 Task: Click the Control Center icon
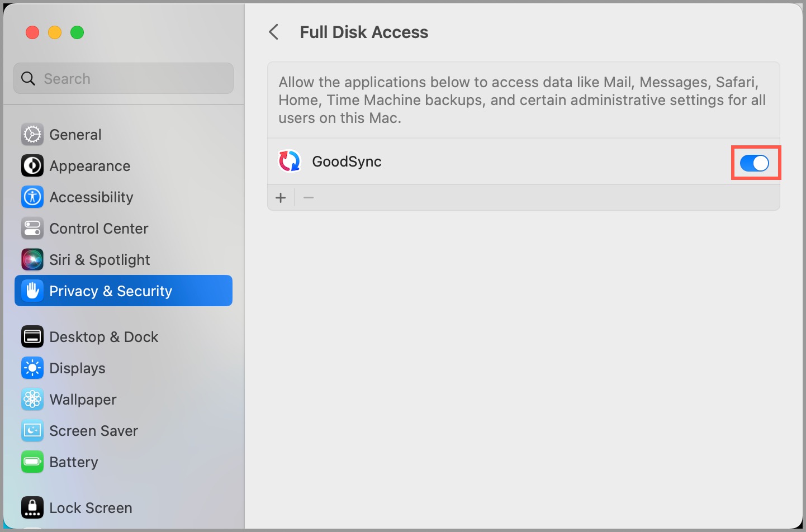(x=32, y=229)
